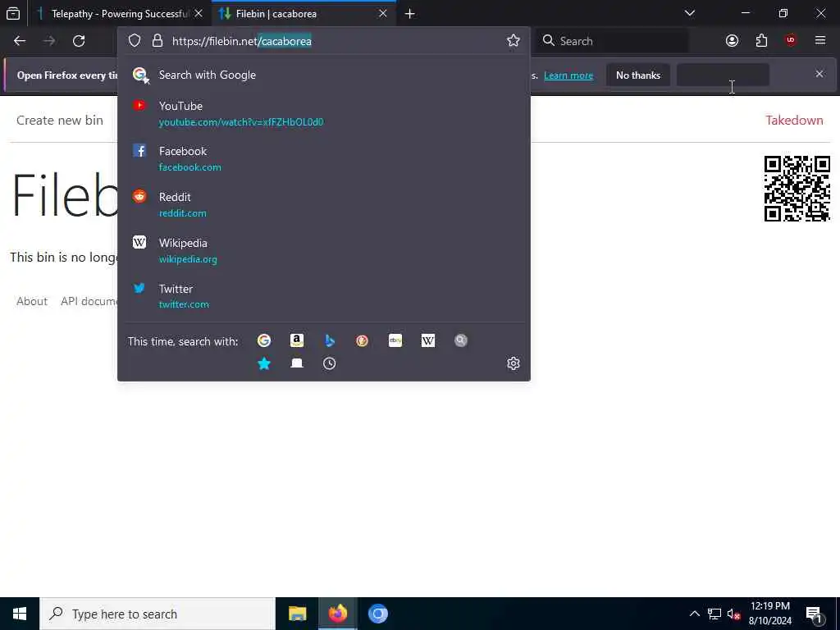The width and height of the screenshot is (840, 630).
Task: Open the About footer link
Action: pyautogui.click(x=32, y=301)
